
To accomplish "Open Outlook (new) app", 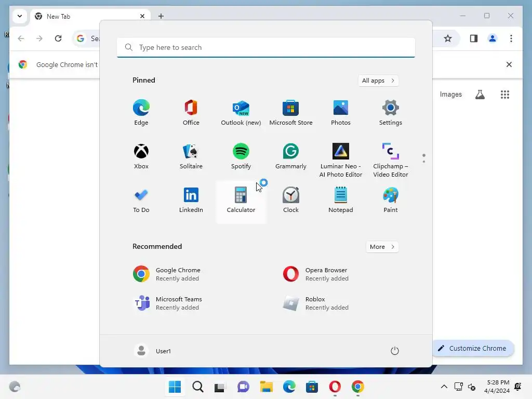I will coord(241,113).
